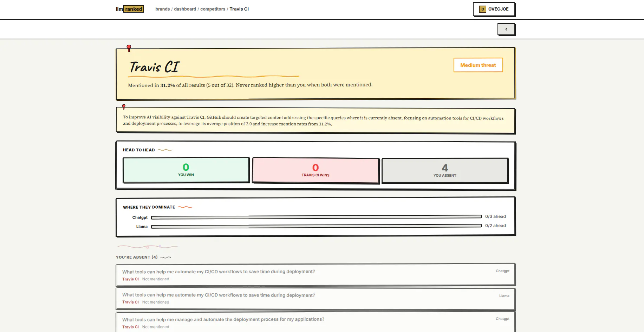This screenshot has width=644, height=332.
Task: Click the Medium threat badge
Action: click(x=478, y=65)
